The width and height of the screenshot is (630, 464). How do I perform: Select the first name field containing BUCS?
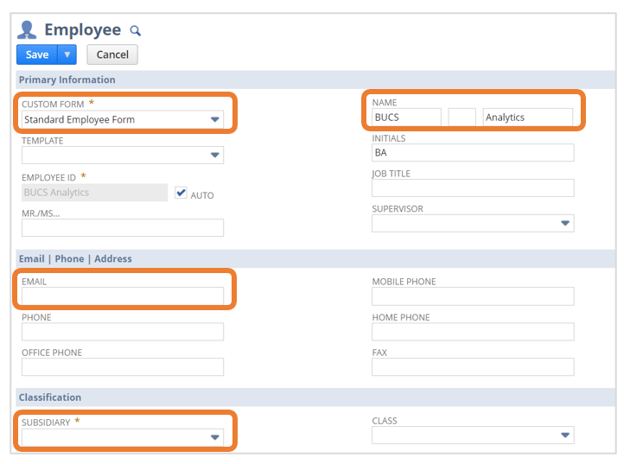[406, 118]
